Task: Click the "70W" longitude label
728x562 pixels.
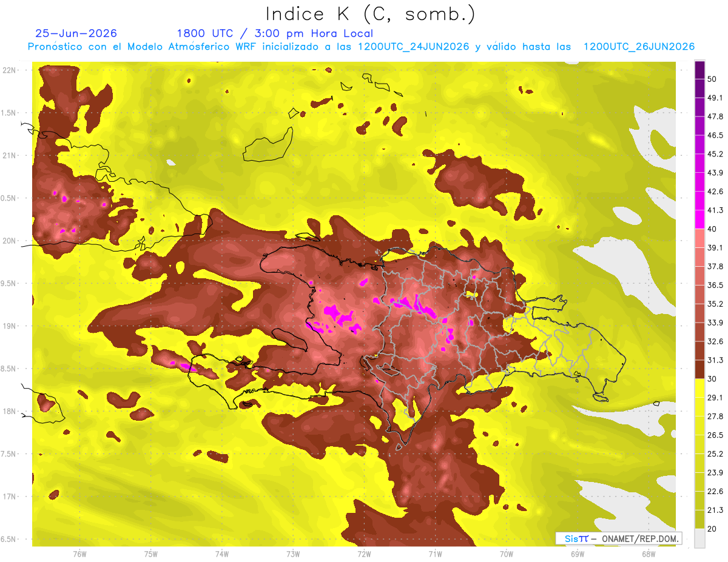Action: [x=507, y=554]
